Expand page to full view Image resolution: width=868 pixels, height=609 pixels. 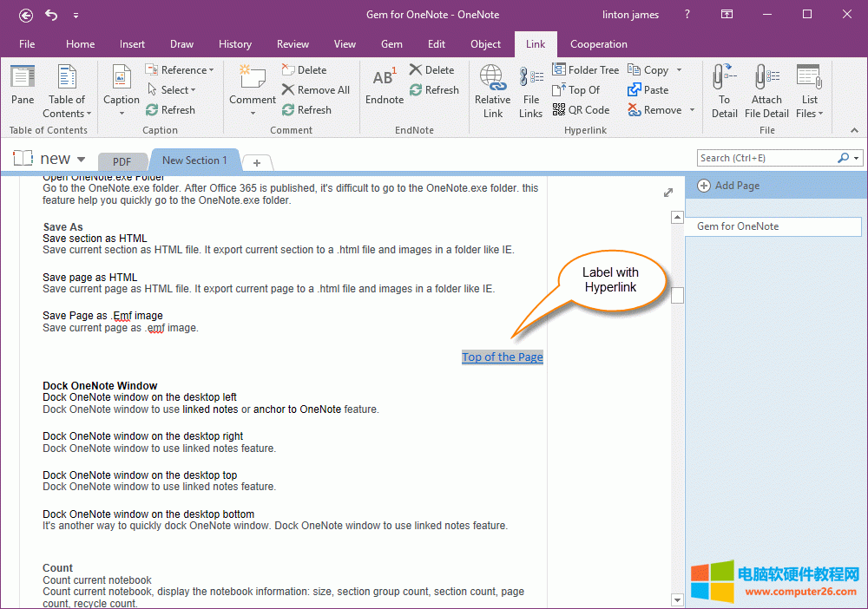click(667, 193)
